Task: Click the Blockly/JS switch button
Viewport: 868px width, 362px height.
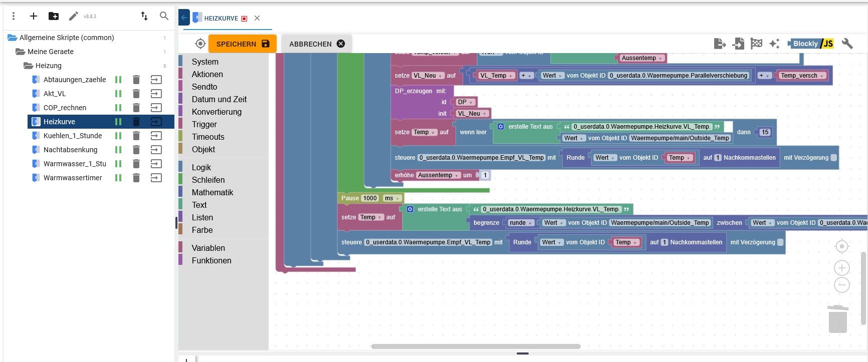Action: pyautogui.click(x=810, y=44)
